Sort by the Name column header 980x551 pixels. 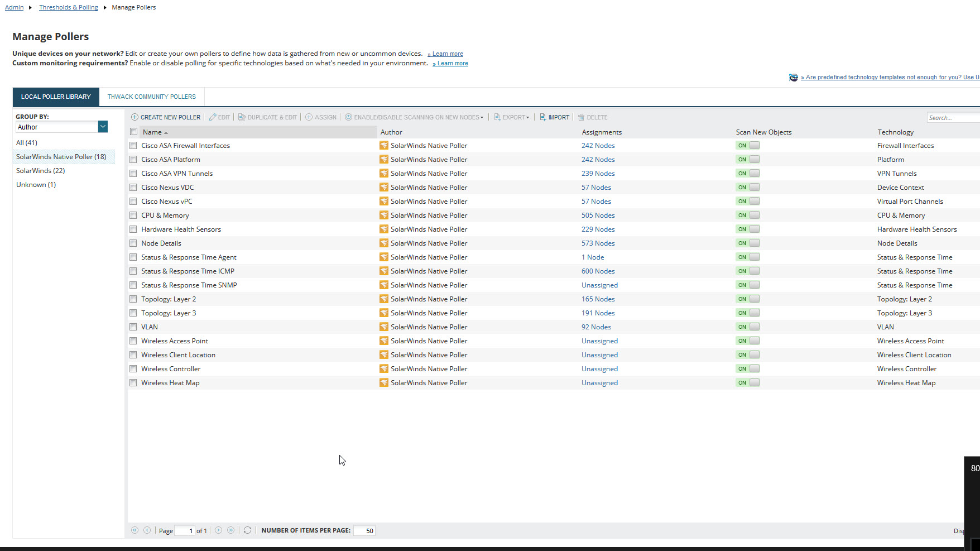pyautogui.click(x=152, y=132)
